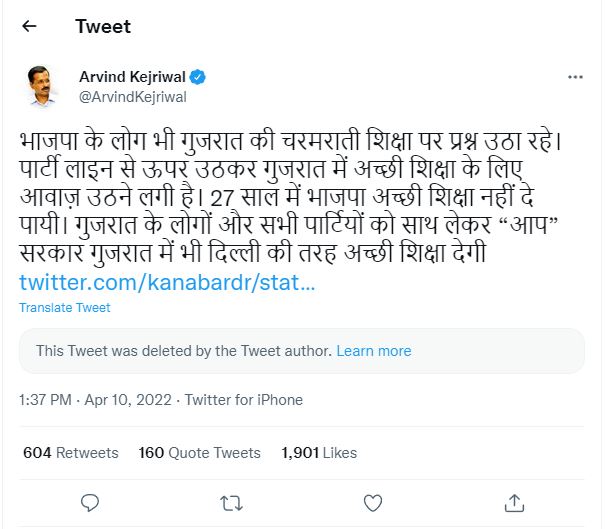Click the share upload icon

(515, 501)
